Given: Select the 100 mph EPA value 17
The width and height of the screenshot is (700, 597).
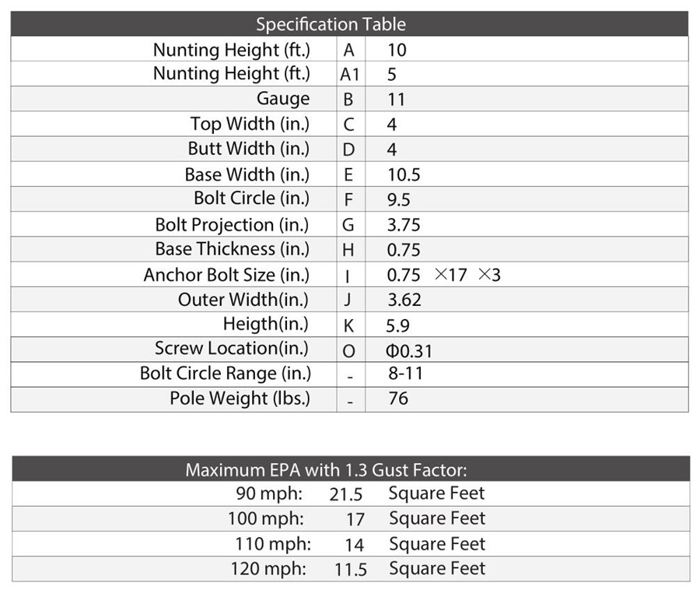Looking at the screenshot, I should (355, 519).
